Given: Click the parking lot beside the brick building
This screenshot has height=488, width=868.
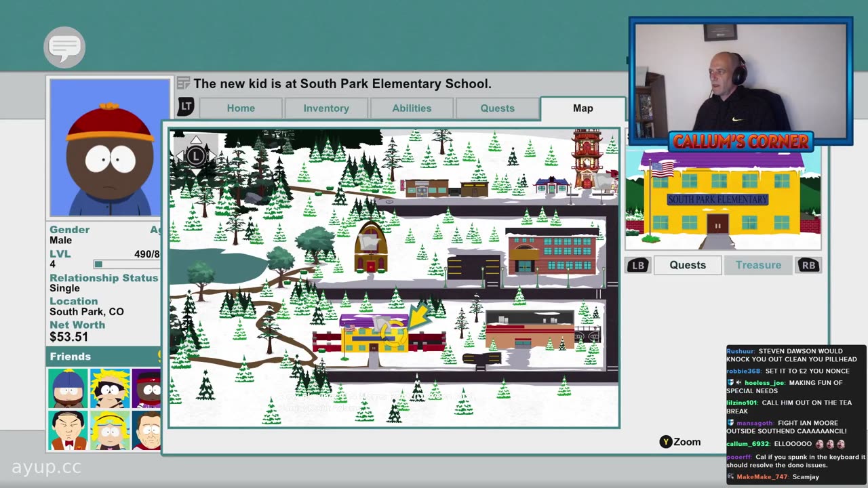Looking at the screenshot, I should 473,266.
